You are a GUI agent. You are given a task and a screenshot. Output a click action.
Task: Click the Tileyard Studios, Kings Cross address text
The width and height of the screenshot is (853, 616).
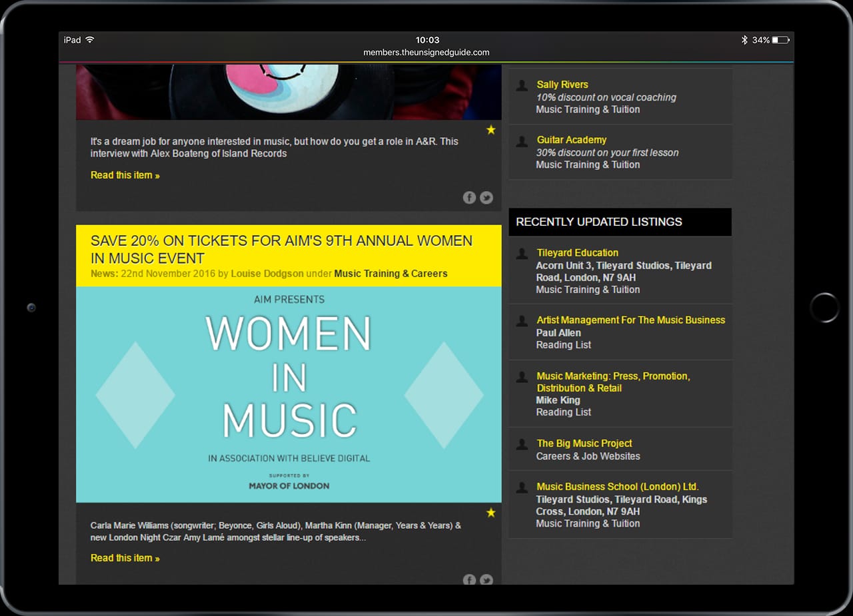click(x=622, y=505)
